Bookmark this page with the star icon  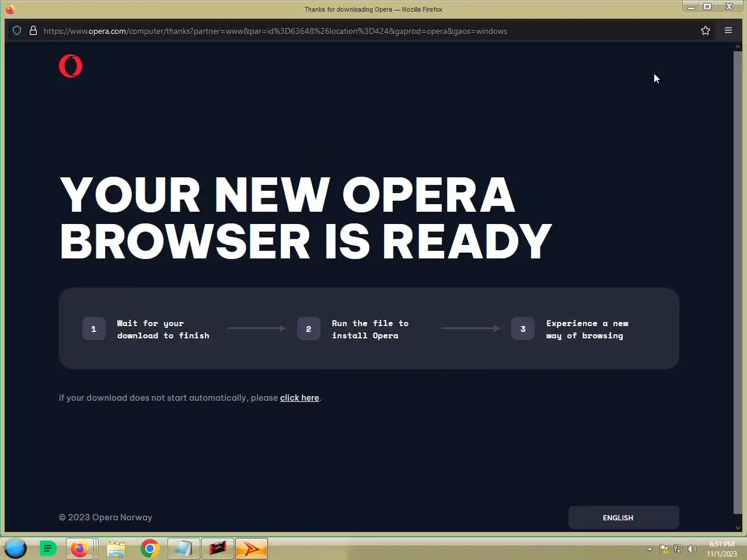click(x=705, y=30)
